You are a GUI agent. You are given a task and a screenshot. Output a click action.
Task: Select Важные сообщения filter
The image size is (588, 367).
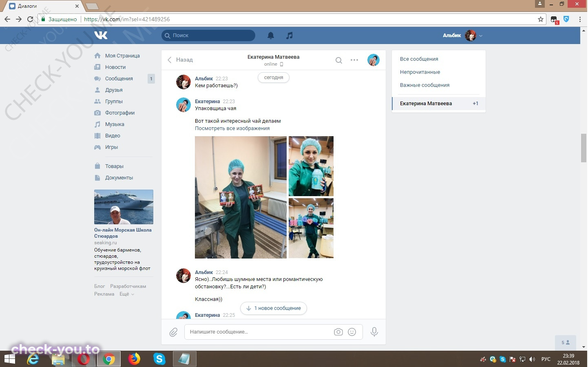(424, 85)
